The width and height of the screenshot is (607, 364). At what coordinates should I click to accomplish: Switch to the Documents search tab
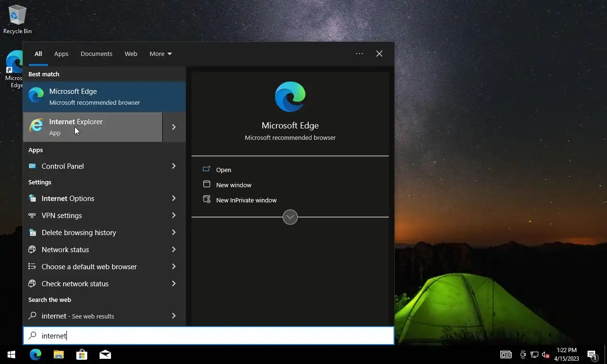[x=96, y=54]
